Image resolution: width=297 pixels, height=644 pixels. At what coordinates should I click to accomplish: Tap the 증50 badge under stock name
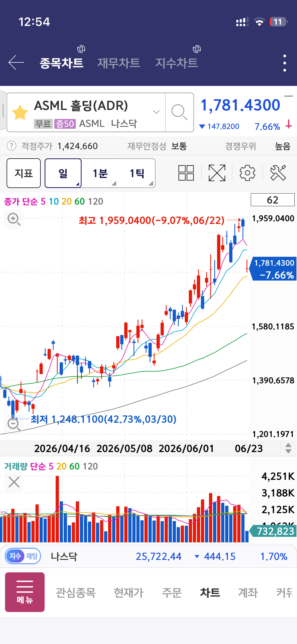(65, 123)
